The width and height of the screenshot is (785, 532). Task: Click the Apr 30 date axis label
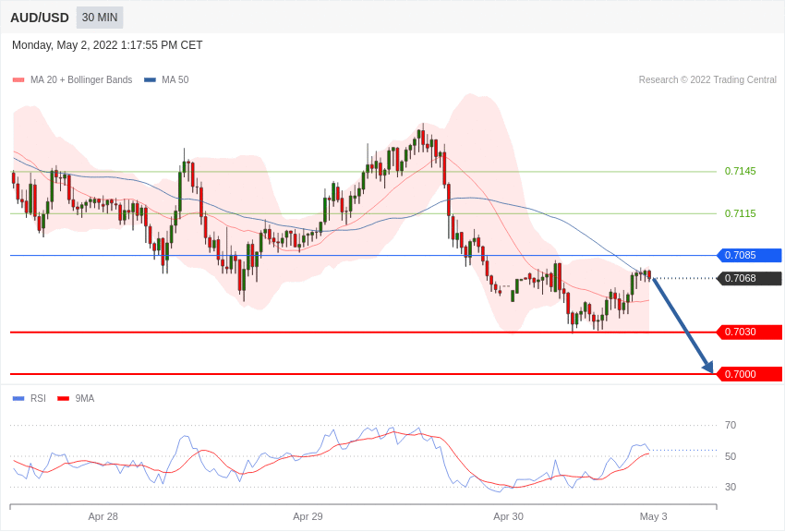pyautogui.click(x=508, y=516)
